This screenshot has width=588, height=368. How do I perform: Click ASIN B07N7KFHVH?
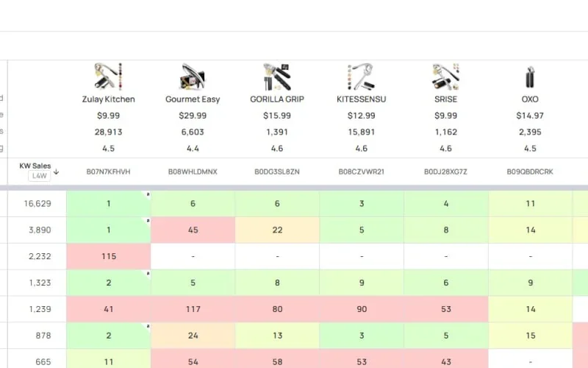click(108, 171)
